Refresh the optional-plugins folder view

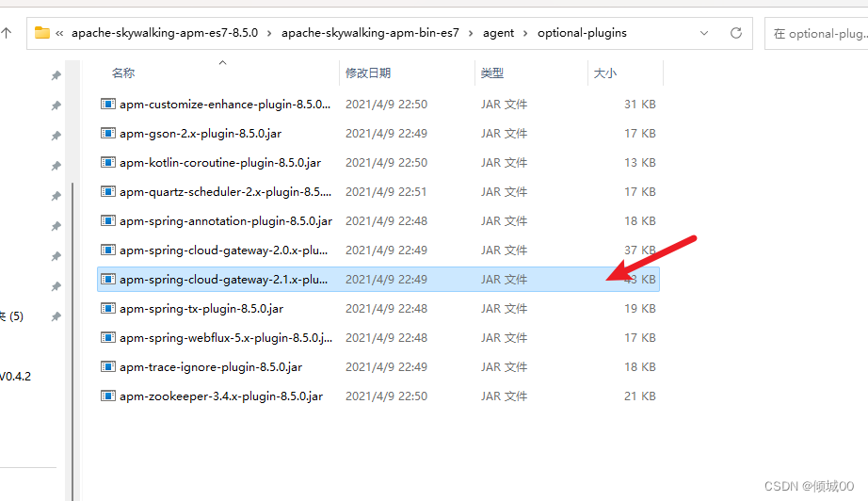(735, 33)
